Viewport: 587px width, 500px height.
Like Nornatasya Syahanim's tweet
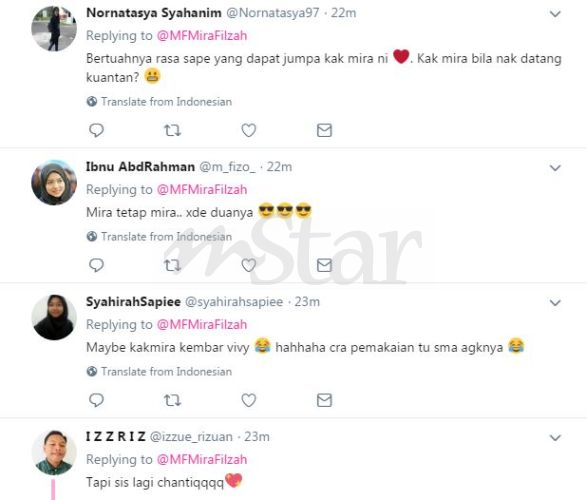249,130
